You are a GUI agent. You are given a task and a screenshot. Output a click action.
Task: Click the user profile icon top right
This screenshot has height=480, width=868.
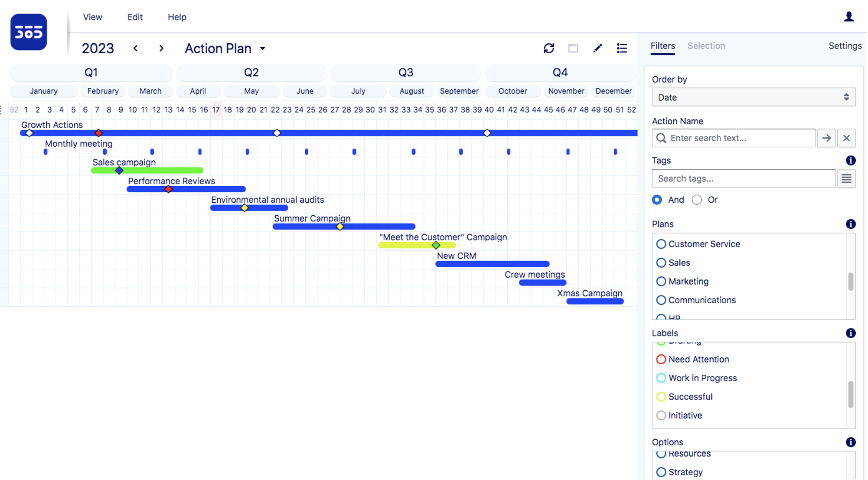[x=848, y=17]
